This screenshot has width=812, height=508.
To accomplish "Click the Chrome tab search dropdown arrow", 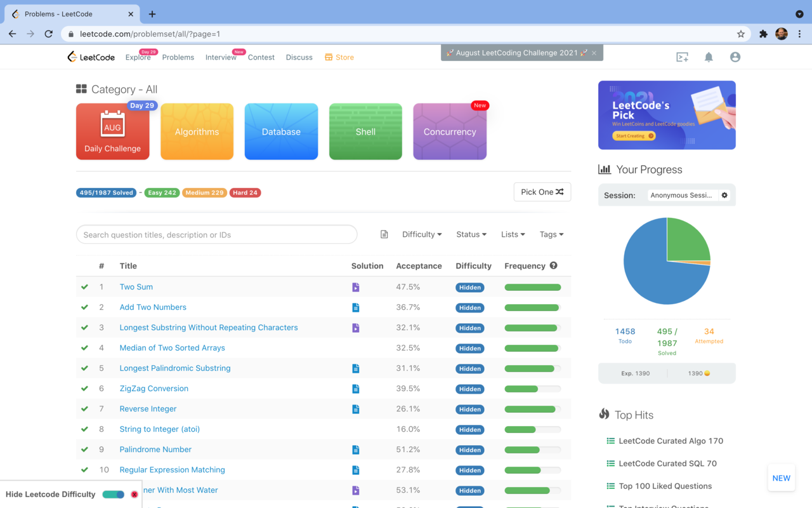I will click(799, 14).
